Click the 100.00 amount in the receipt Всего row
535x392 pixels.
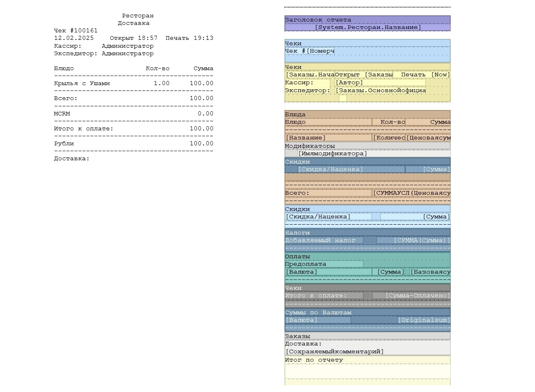201,98
